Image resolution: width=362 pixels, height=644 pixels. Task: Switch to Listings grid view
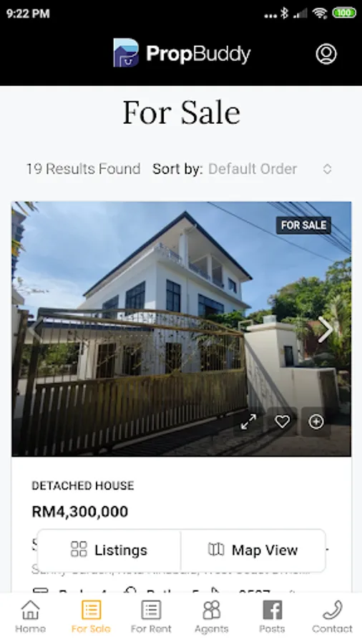(109, 550)
